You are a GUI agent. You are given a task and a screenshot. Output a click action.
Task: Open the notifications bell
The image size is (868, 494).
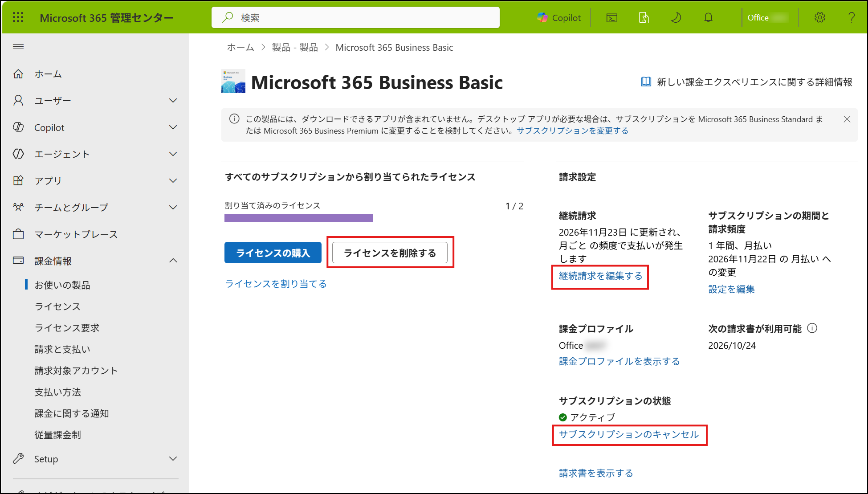708,18
